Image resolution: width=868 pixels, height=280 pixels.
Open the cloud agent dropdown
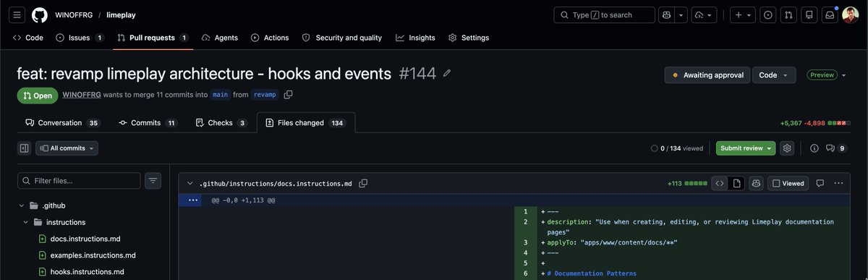point(704,14)
